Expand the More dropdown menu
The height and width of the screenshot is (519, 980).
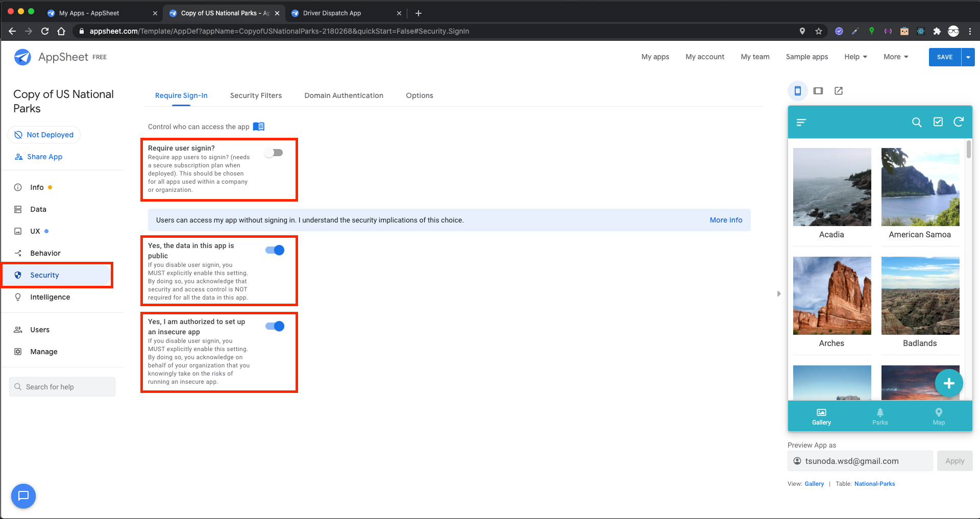click(x=896, y=57)
